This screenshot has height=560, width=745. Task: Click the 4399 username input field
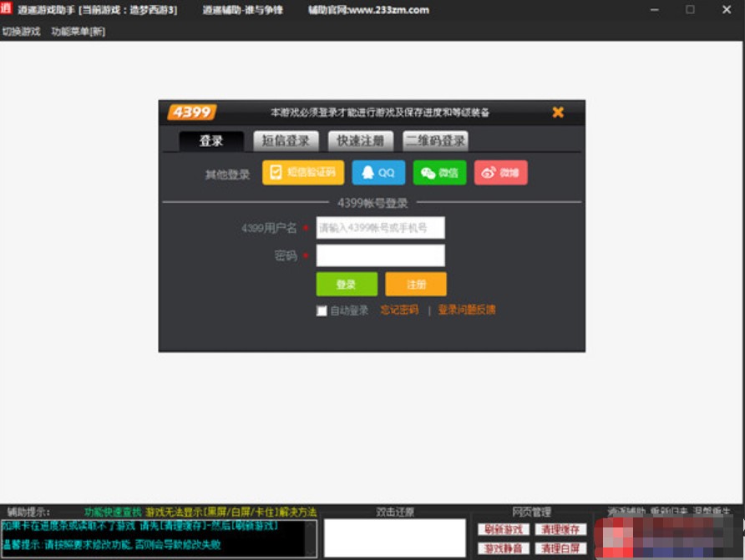(x=380, y=227)
